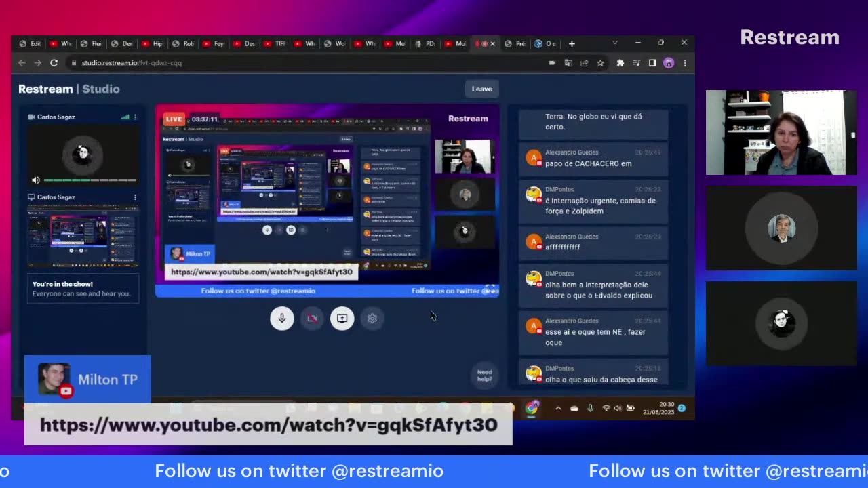Image resolution: width=868 pixels, height=488 pixels.
Task: Switch to the 'Fluir' browser tab
Action: click(92, 44)
